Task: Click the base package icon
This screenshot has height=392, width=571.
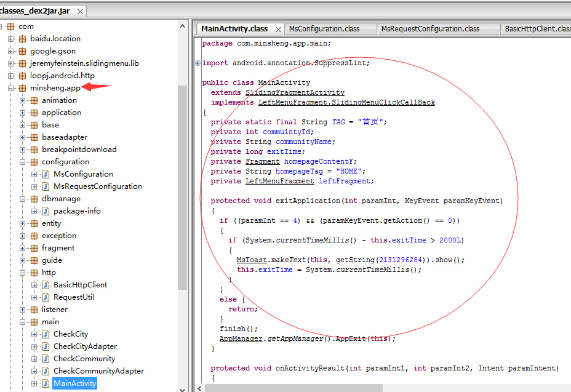Action: (34, 126)
